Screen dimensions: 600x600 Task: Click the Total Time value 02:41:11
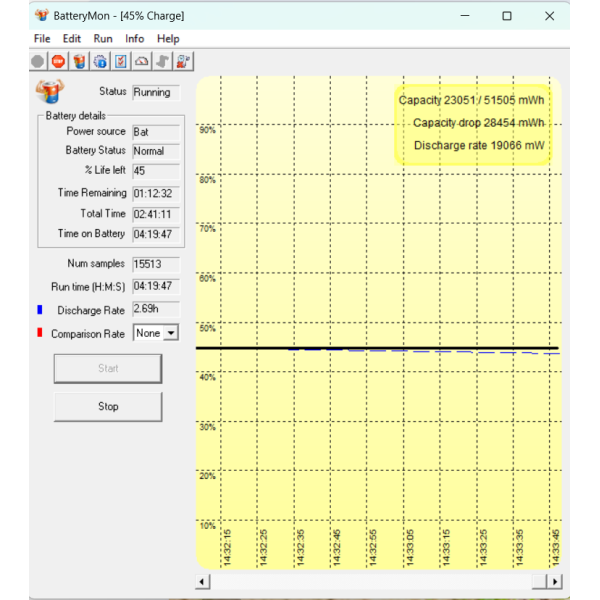coord(156,214)
